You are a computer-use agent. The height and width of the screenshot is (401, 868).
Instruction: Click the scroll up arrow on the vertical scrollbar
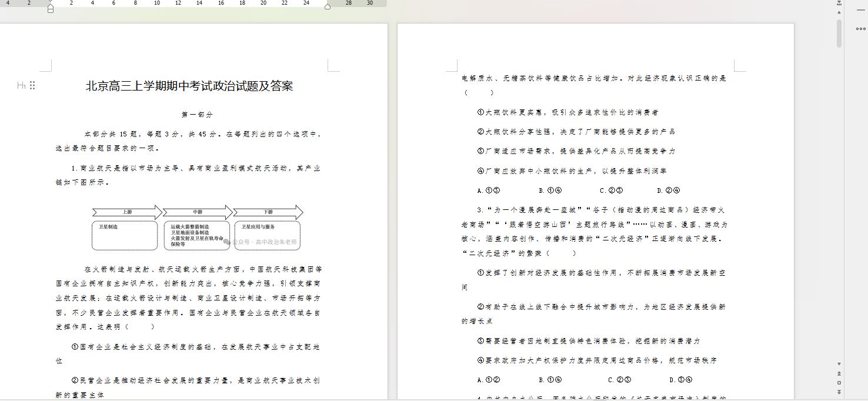[x=839, y=12]
